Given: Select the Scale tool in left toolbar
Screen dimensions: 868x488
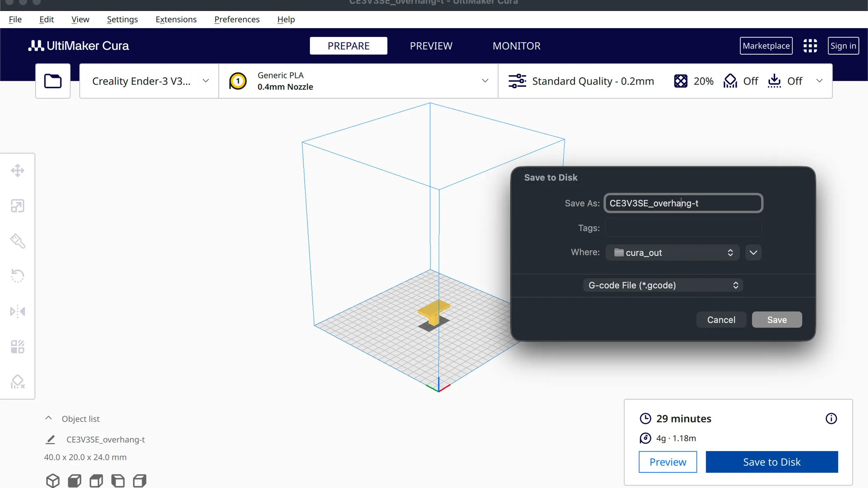Looking at the screenshot, I should 17,206.
